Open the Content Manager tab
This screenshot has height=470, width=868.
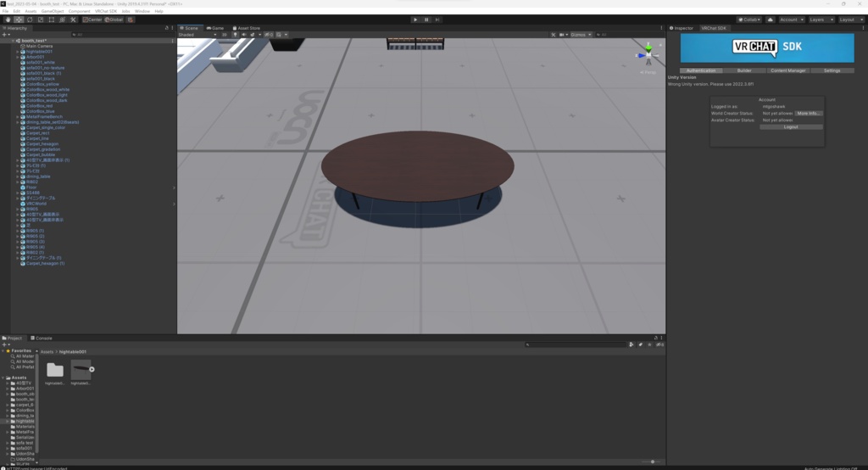click(x=787, y=70)
